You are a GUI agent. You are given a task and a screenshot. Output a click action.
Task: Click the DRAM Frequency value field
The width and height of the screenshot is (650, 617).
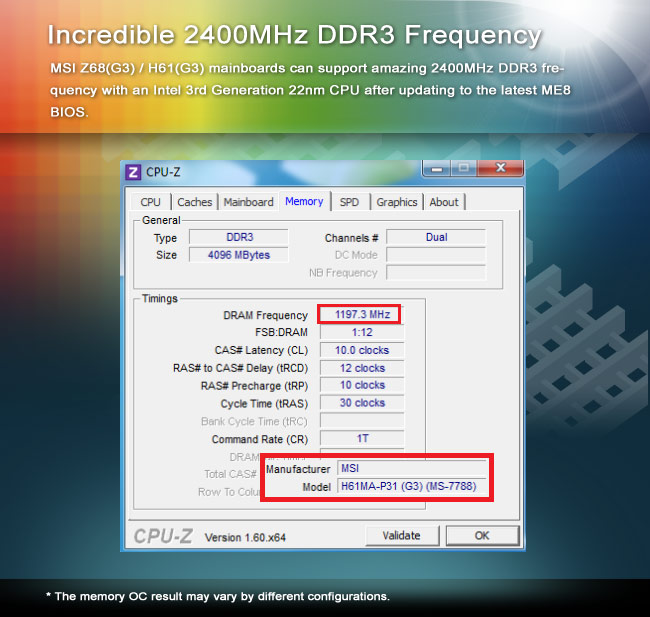click(361, 315)
